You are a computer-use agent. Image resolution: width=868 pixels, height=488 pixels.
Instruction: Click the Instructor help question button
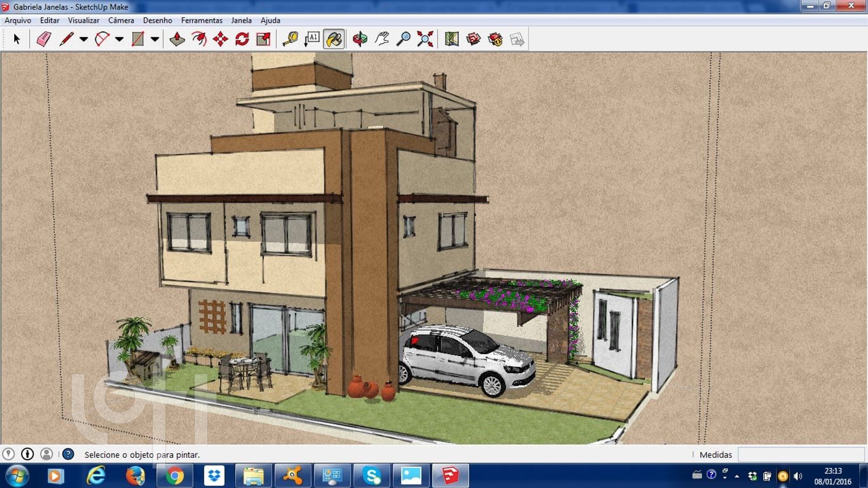pyautogui.click(x=68, y=454)
